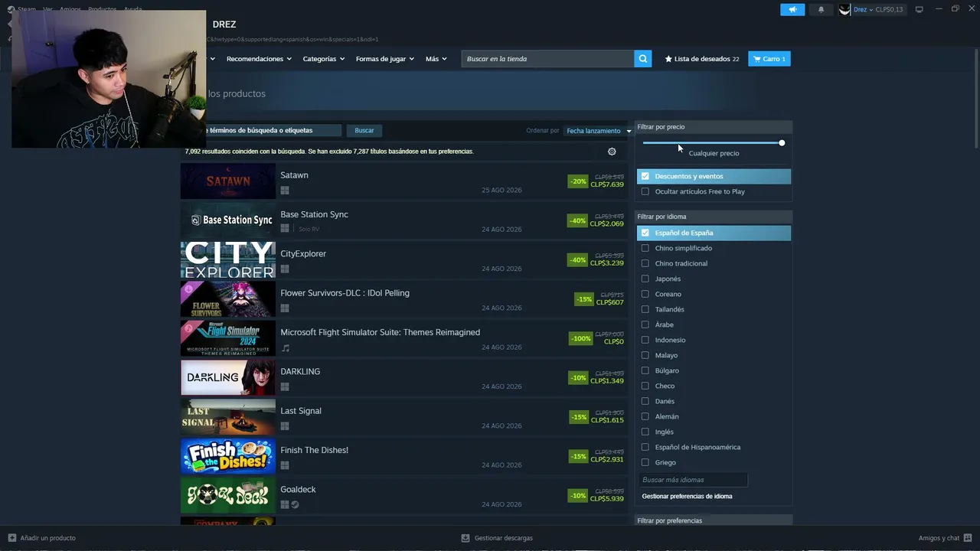Open the Ver menu

47,9
